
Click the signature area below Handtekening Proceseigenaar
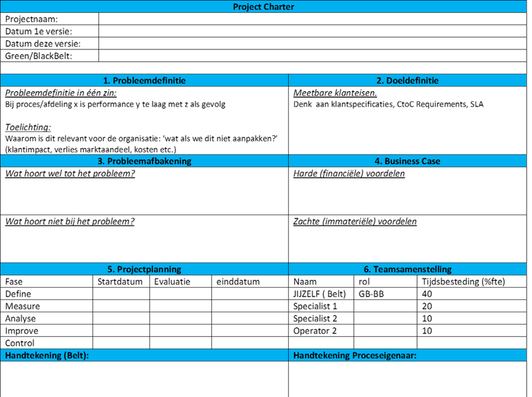pos(407,379)
